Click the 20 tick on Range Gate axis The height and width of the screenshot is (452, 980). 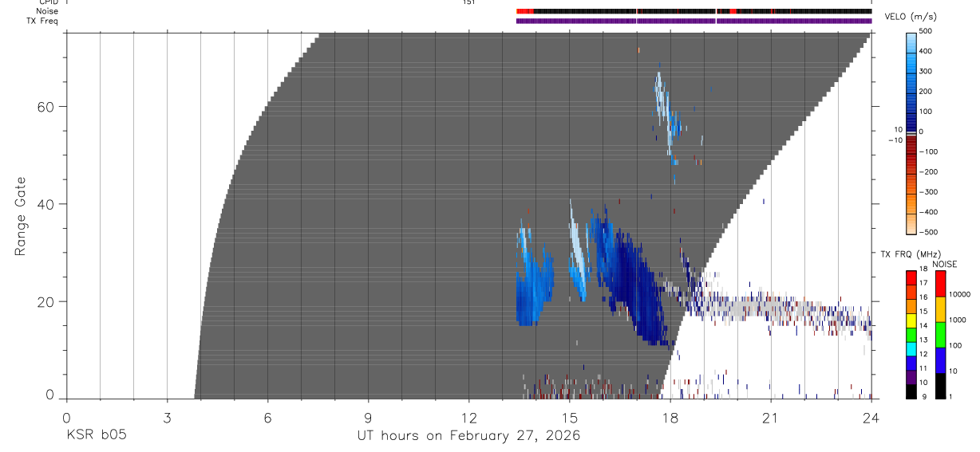(x=45, y=301)
